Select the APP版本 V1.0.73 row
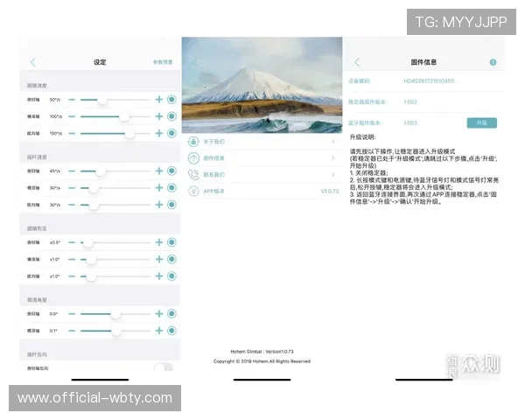Viewport: 525px width, 420px height. click(x=262, y=191)
